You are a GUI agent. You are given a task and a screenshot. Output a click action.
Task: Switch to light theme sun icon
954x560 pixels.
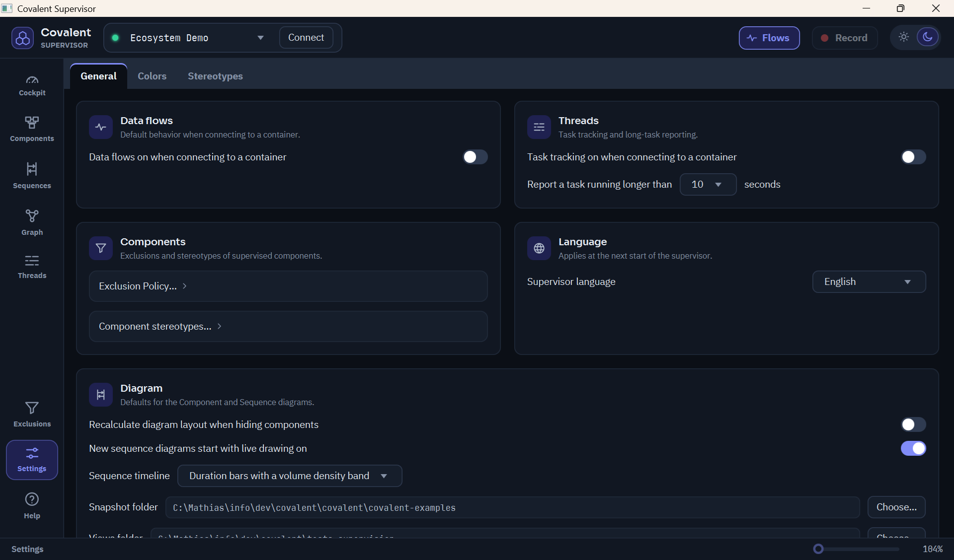(904, 37)
